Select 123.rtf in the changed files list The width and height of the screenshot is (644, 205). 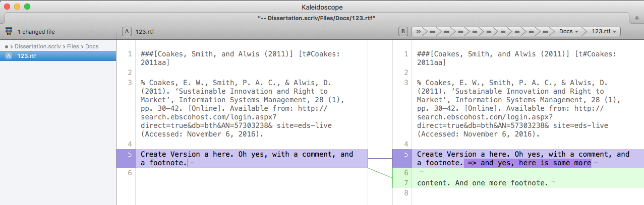(x=26, y=56)
